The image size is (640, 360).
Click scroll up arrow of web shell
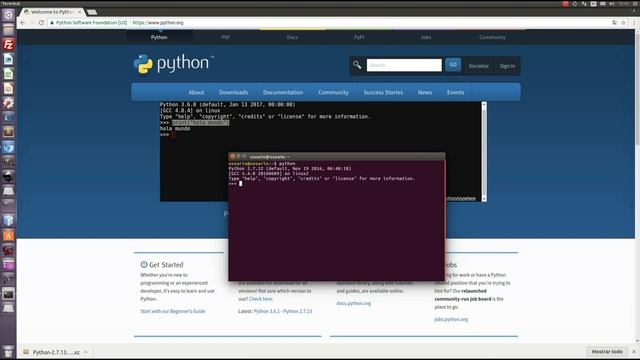tap(484, 104)
